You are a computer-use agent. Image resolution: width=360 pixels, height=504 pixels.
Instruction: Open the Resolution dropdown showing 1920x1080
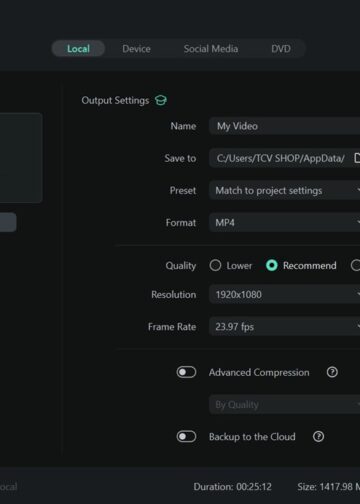point(285,294)
